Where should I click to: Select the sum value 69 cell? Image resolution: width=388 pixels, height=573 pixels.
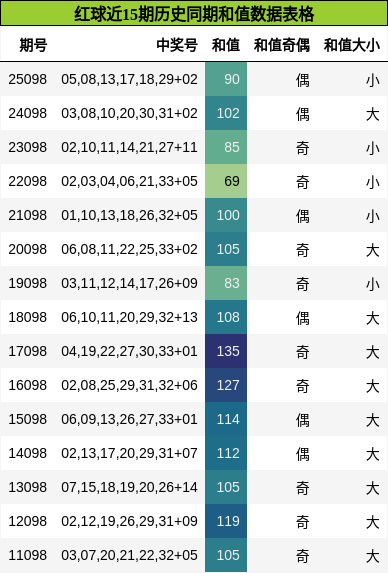(226, 181)
